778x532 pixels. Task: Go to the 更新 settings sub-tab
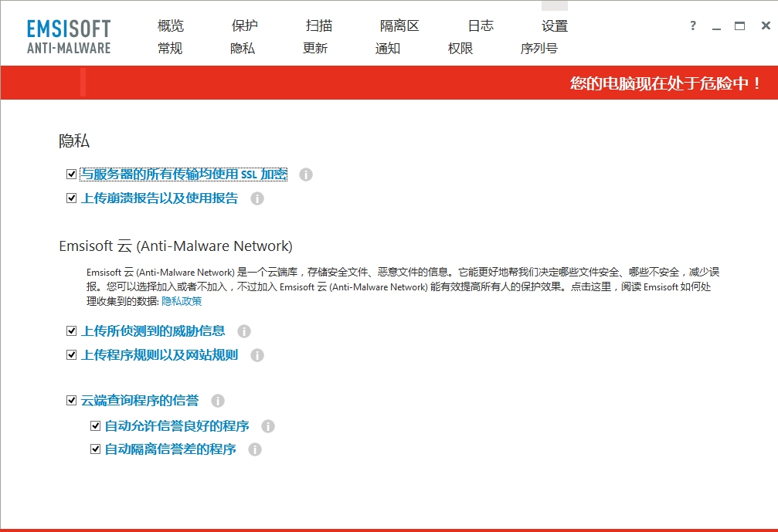pos(315,49)
